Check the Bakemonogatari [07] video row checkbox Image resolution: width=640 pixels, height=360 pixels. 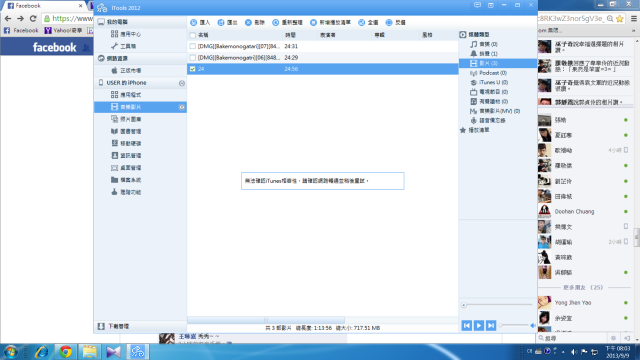pyautogui.click(x=193, y=47)
